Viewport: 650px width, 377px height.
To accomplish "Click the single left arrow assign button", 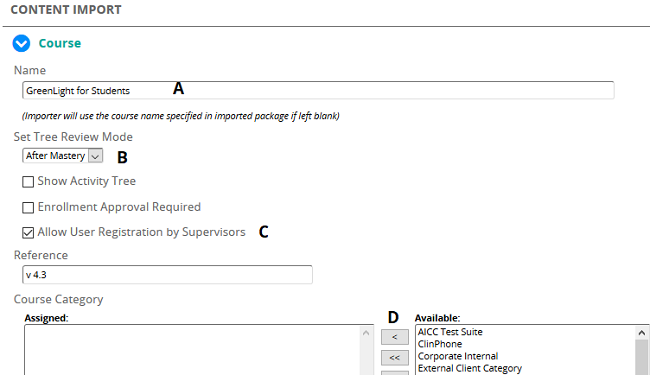I will pyautogui.click(x=395, y=337).
